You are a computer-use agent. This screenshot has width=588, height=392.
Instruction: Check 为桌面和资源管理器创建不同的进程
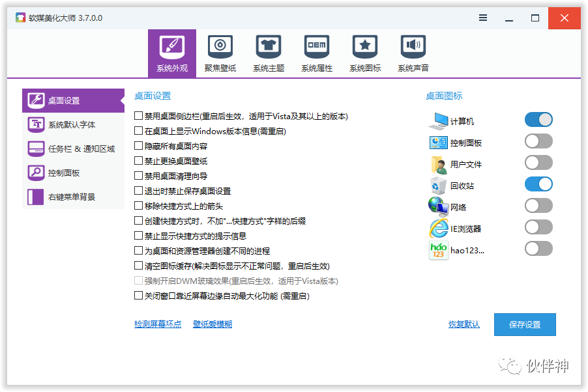coord(138,251)
